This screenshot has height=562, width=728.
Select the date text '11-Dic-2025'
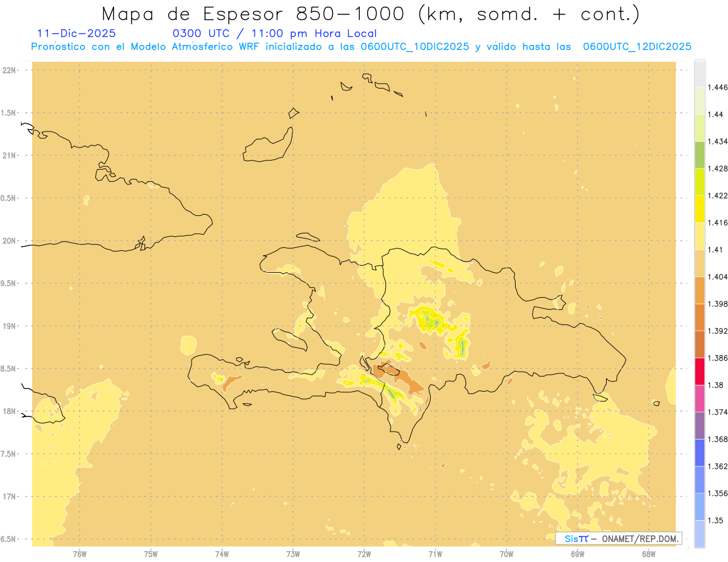tap(77, 33)
